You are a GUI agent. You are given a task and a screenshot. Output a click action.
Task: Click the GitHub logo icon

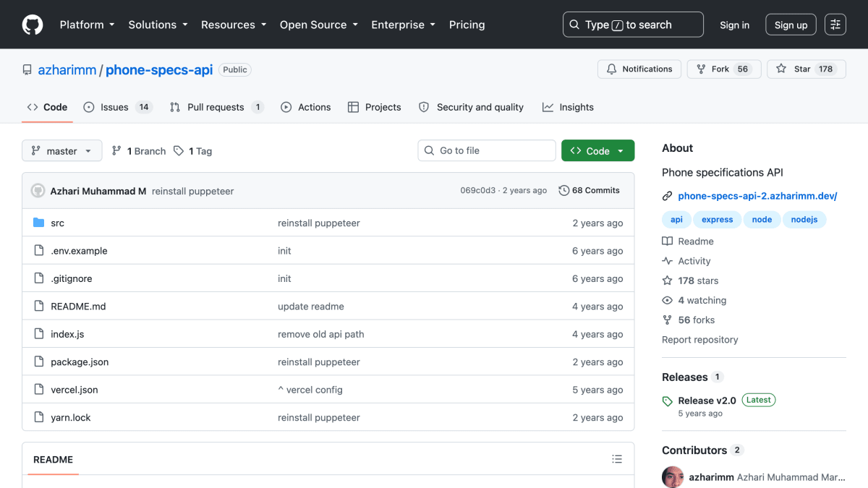tap(33, 25)
